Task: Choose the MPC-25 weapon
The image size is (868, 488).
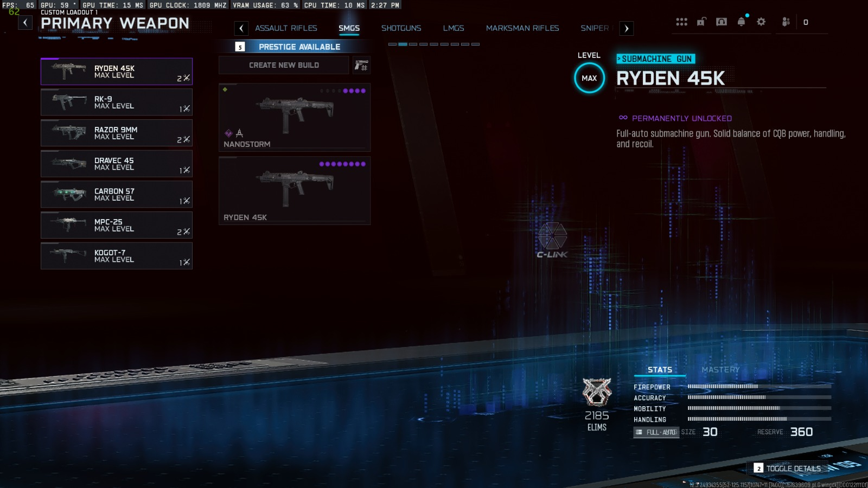Action: (x=117, y=225)
